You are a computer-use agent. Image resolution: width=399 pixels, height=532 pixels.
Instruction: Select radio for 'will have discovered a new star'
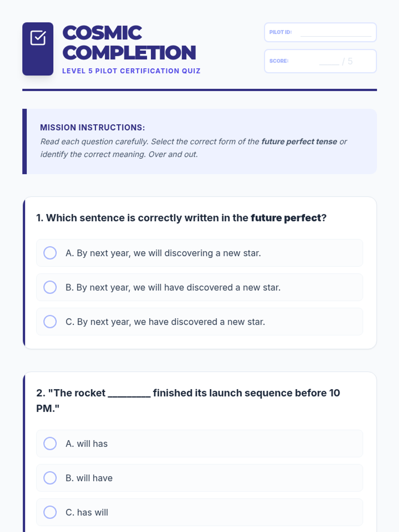click(50, 287)
